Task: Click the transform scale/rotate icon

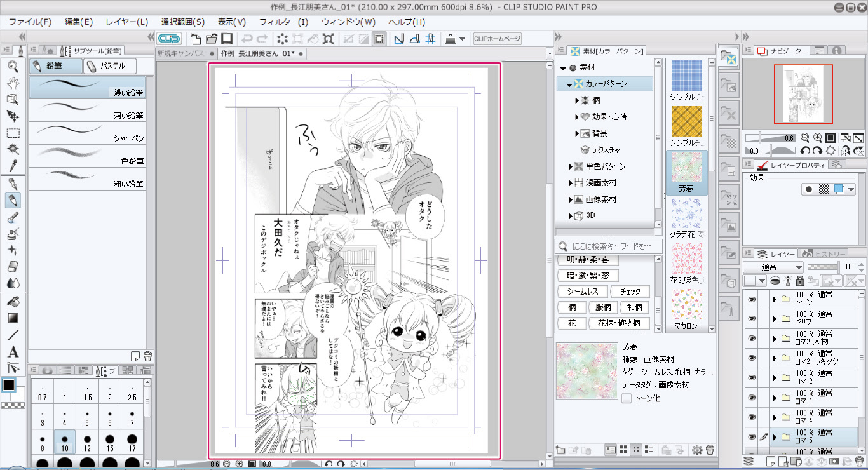Action: pos(329,39)
